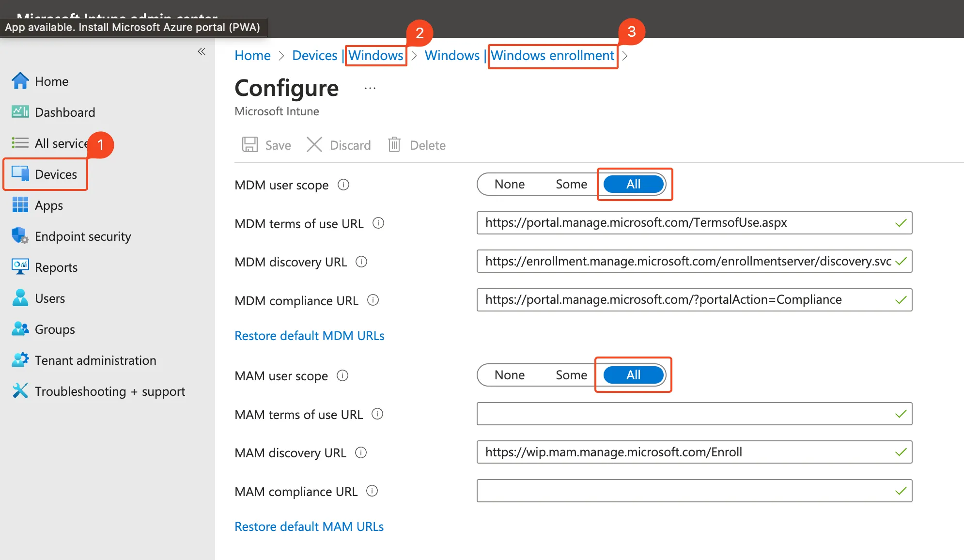The height and width of the screenshot is (560, 964).
Task: Click the Delete button label
Action: [x=428, y=145]
